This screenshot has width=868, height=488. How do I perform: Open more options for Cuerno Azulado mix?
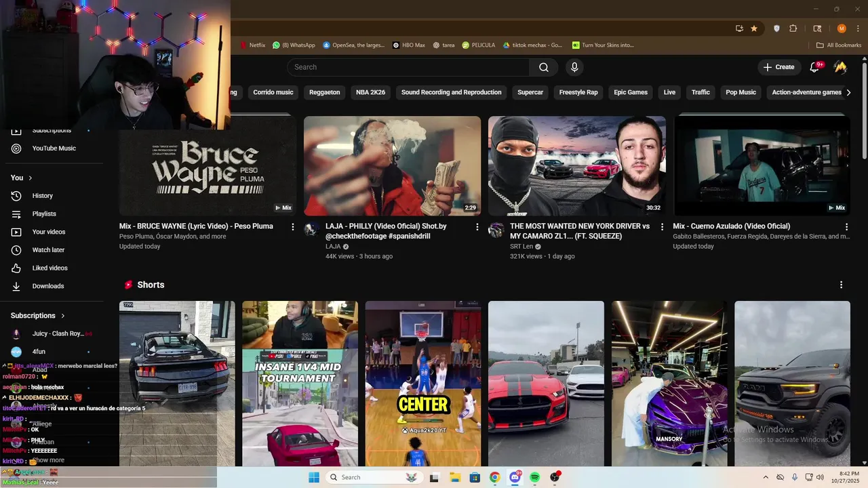pyautogui.click(x=846, y=226)
